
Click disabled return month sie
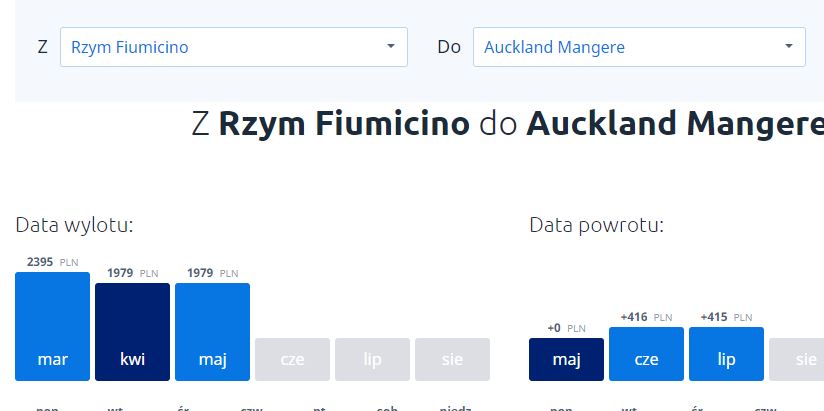tap(797, 359)
